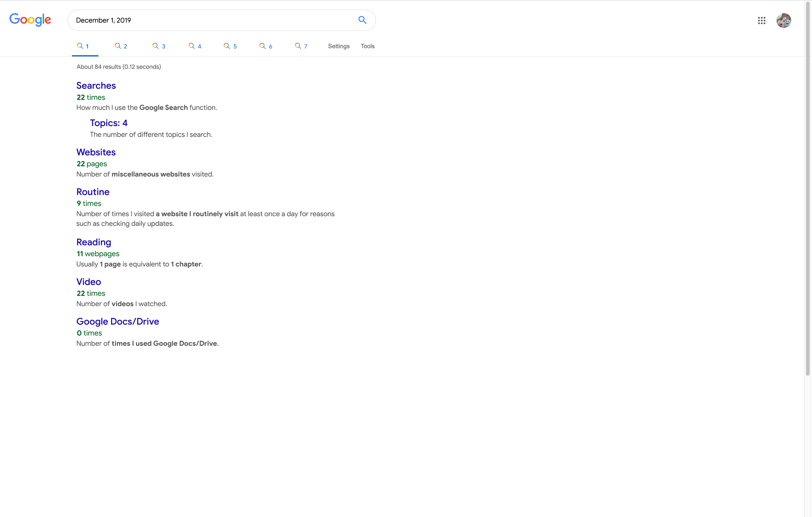The width and height of the screenshot is (812, 517).
Task: Click the Routine result title
Action: coord(93,192)
